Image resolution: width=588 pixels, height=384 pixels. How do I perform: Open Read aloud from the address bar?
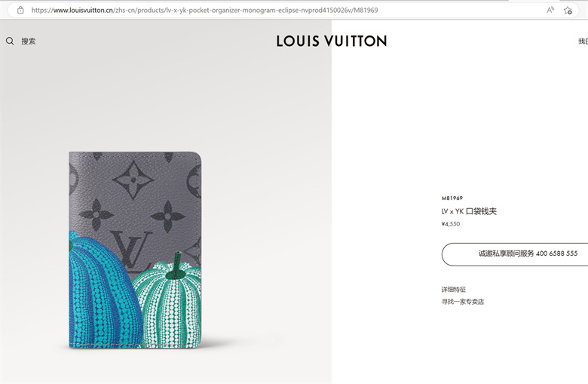click(x=550, y=10)
